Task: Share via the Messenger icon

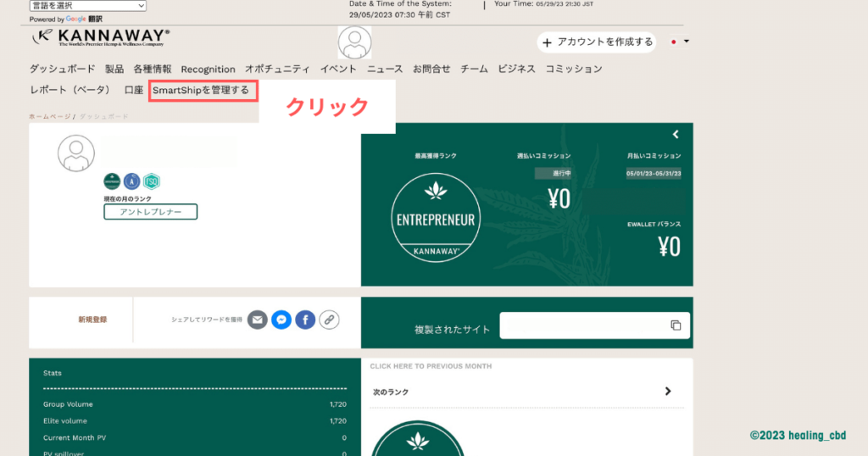Action: [x=281, y=320]
